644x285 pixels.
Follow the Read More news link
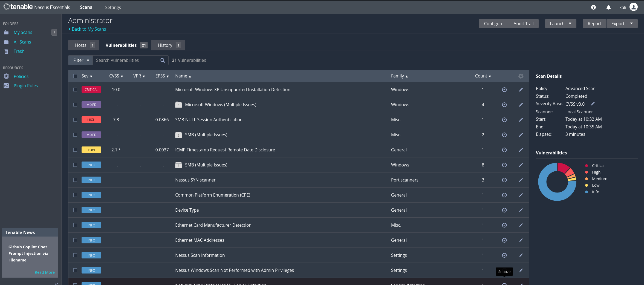click(x=45, y=272)
